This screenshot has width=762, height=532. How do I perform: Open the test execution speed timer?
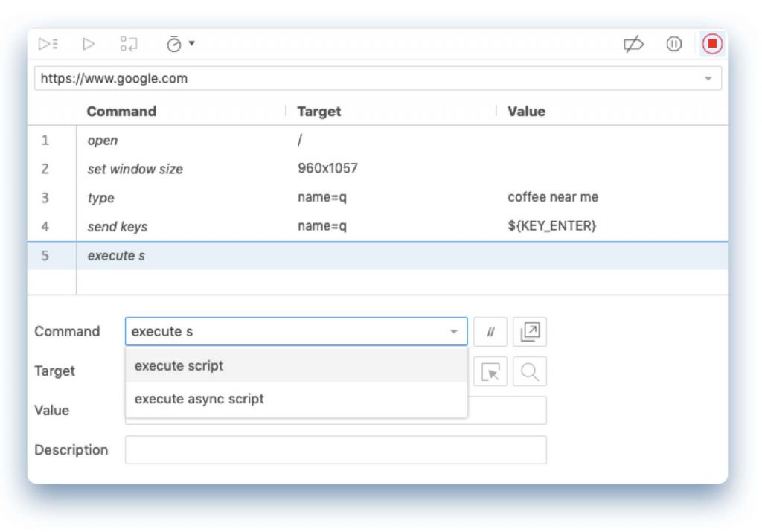click(x=173, y=45)
